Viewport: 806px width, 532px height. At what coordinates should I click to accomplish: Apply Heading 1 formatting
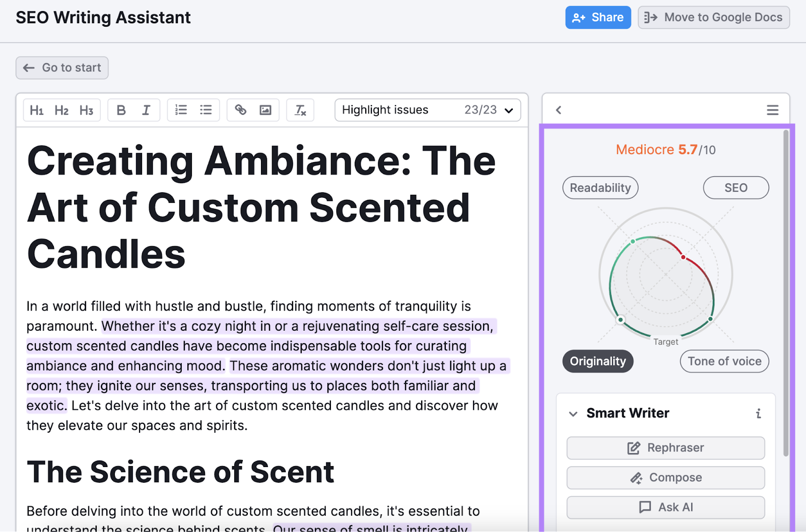(x=36, y=110)
